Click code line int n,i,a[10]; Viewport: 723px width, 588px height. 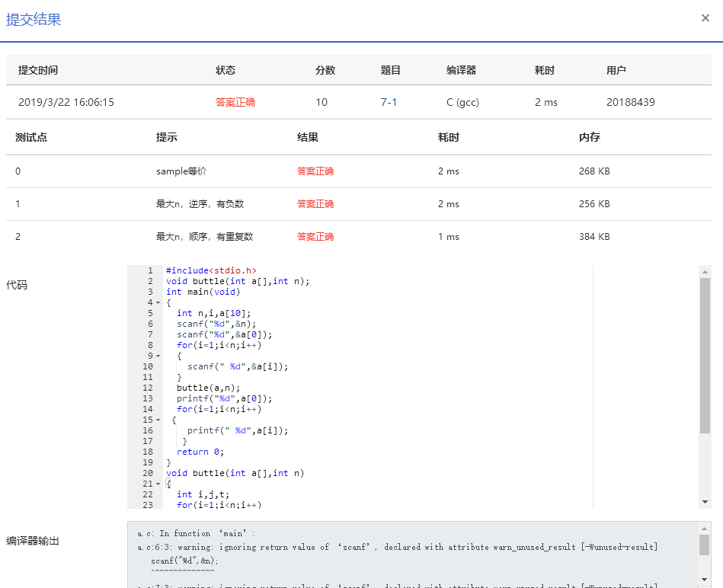pos(214,313)
